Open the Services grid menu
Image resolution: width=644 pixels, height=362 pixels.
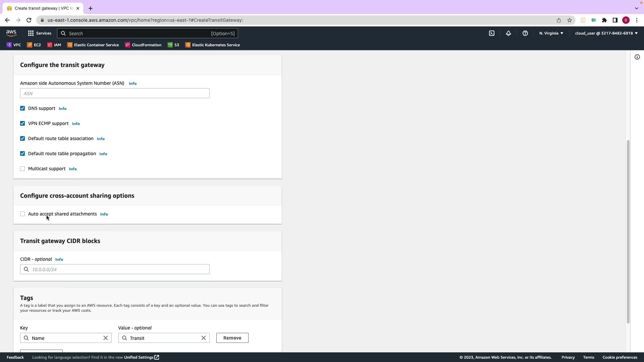[x=39, y=33]
